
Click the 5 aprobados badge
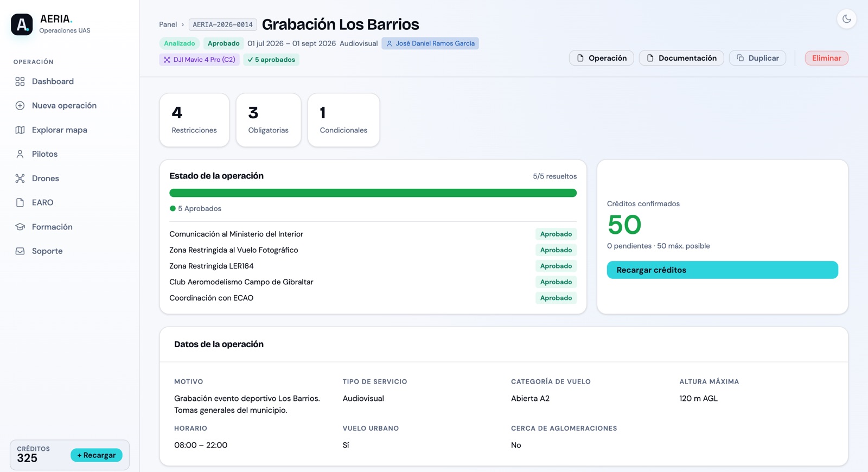pyautogui.click(x=271, y=60)
